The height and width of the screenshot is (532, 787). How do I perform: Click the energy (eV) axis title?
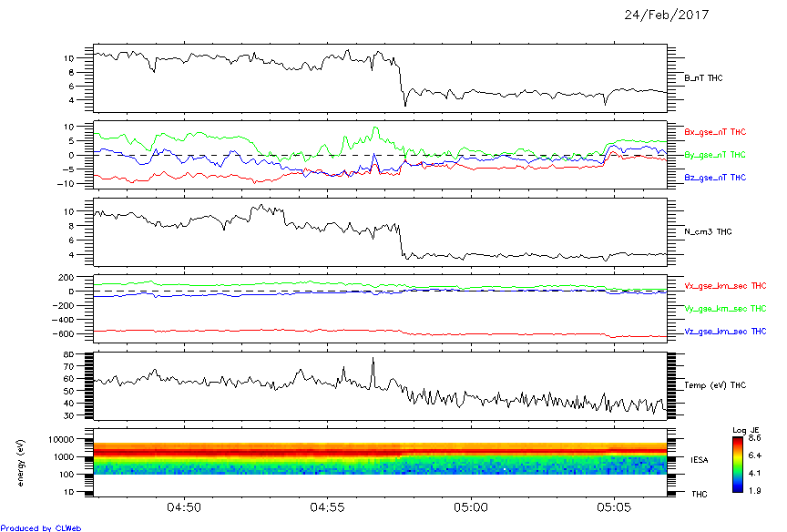click(21, 463)
